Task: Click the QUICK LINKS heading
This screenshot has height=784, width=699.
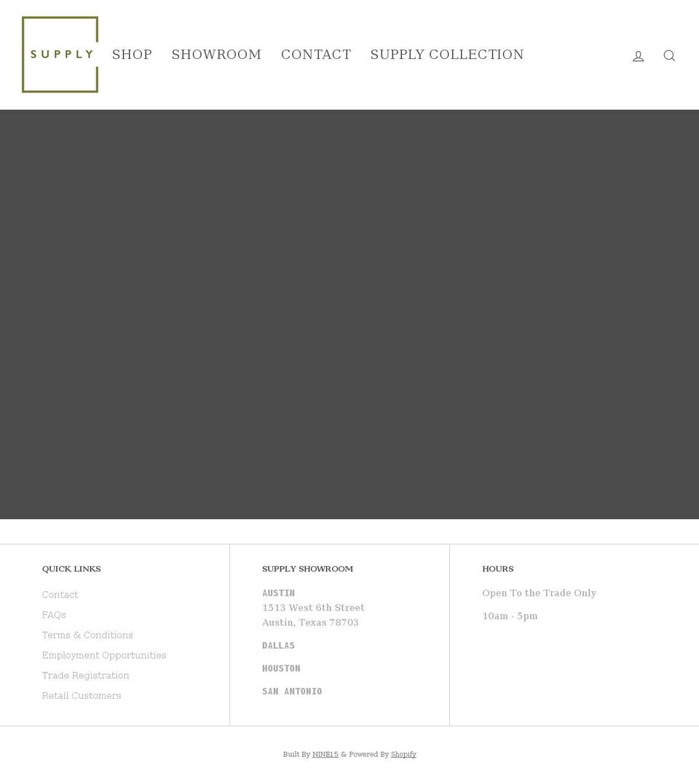Action: tap(71, 569)
